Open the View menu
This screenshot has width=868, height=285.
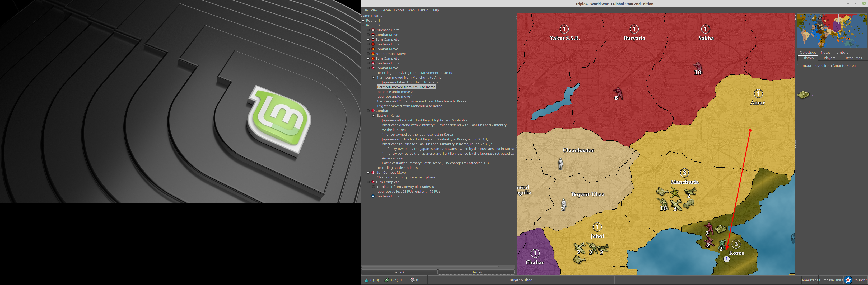click(x=374, y=10)
